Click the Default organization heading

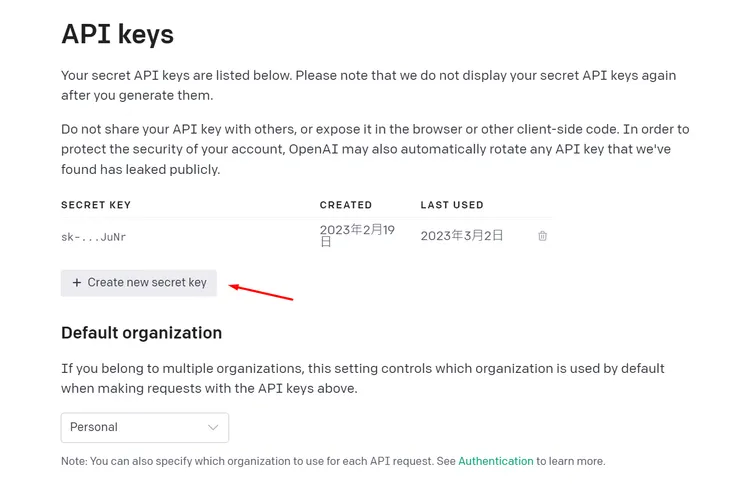pos(141,332)
